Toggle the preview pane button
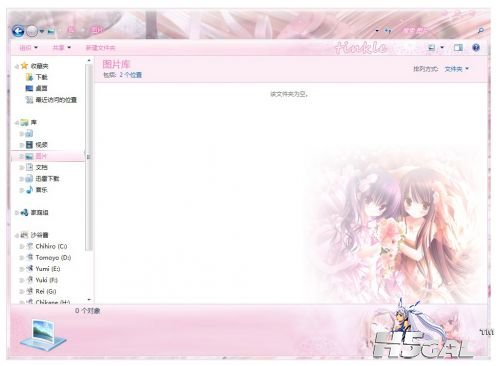 click(458, 48)
